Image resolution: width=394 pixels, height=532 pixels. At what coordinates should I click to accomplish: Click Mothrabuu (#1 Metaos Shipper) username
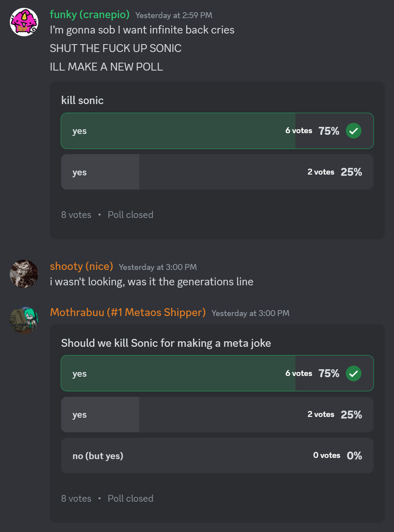pos(128,313)
